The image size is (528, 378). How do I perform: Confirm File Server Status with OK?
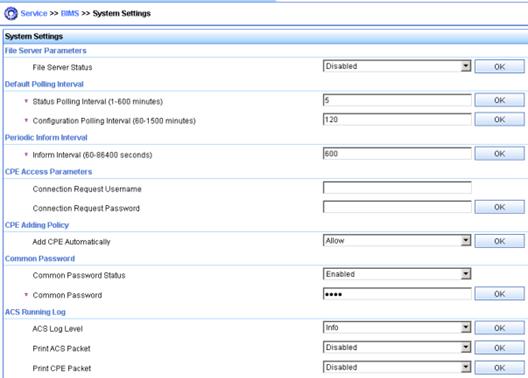(499, 67)
